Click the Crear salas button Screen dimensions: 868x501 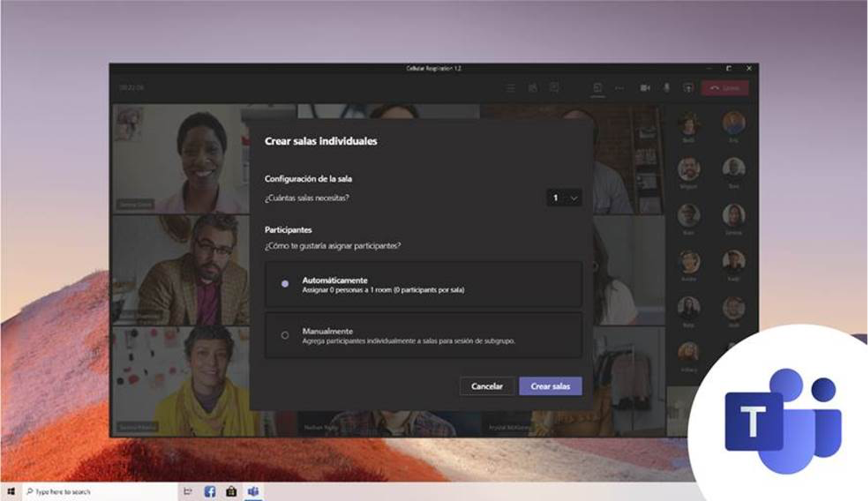point(551,386)
